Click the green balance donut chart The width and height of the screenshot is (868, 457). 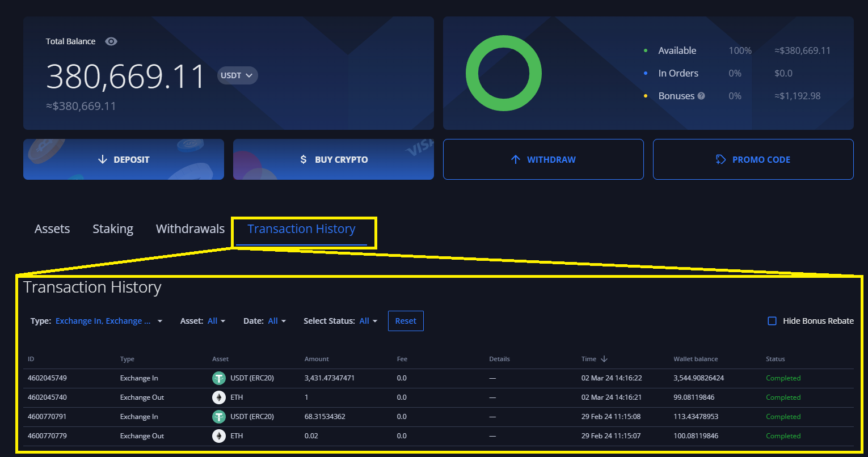pos(503,73)
